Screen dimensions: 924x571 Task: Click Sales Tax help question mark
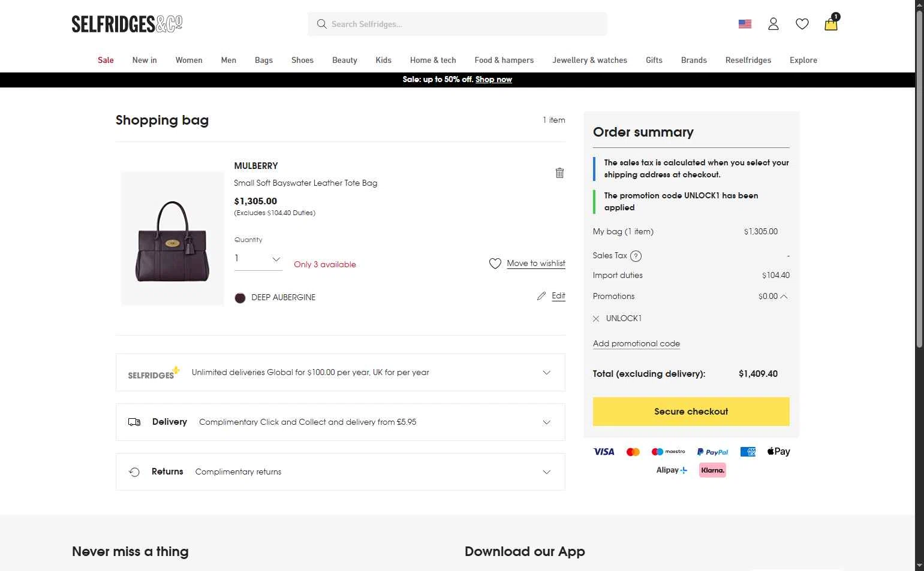[636, 256]
